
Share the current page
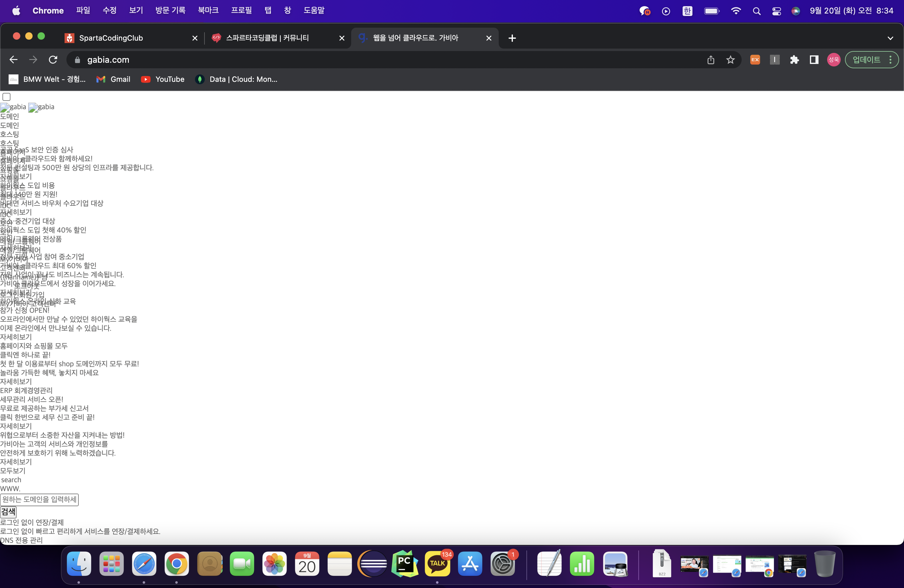click(711, 60)
